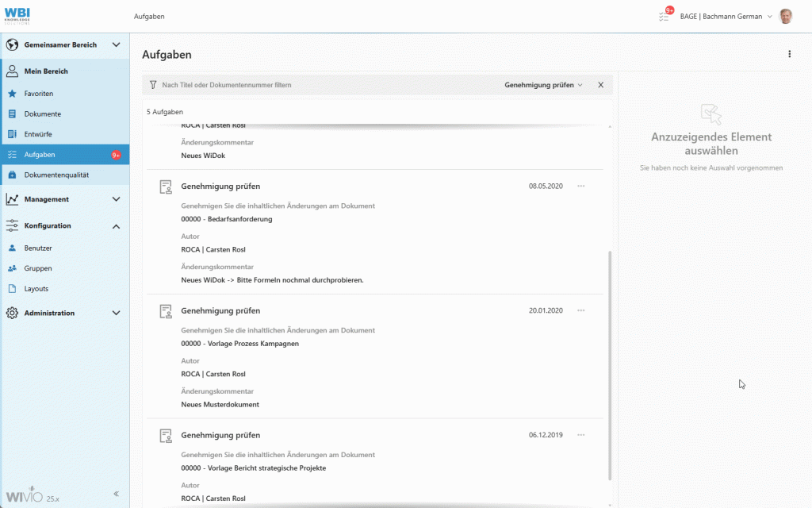Open the tasks notification icon in header
This screenshot has width=812, height=508.
click(x=665, y=16)
